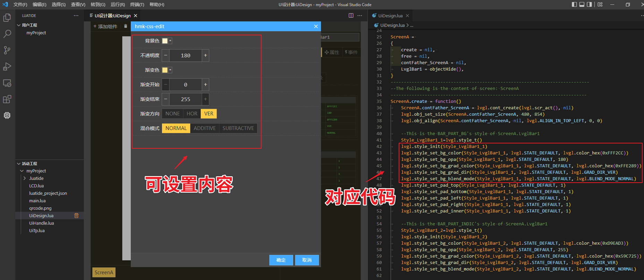Close the hmk-css-edit dialog
The width and height of the screenshot is (644, 280).
pyautogui.click(x=316, y=26)
